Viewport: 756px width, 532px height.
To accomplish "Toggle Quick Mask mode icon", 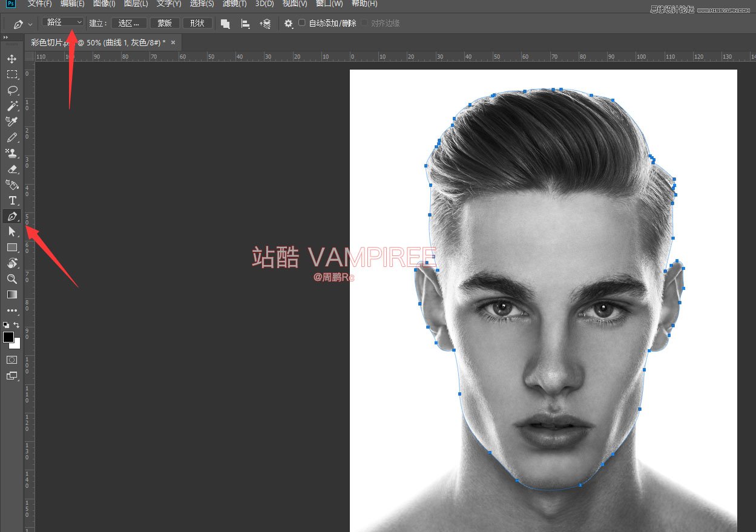I will [x=12, y=360].
